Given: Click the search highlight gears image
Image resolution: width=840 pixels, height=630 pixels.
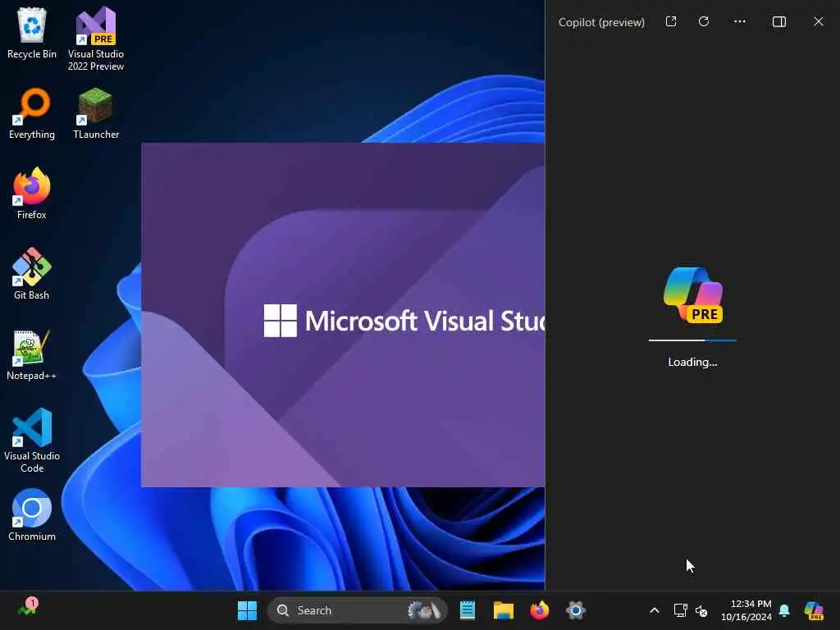Looking at the screenshot, I should pyautogui.click(x=424, y=610).
